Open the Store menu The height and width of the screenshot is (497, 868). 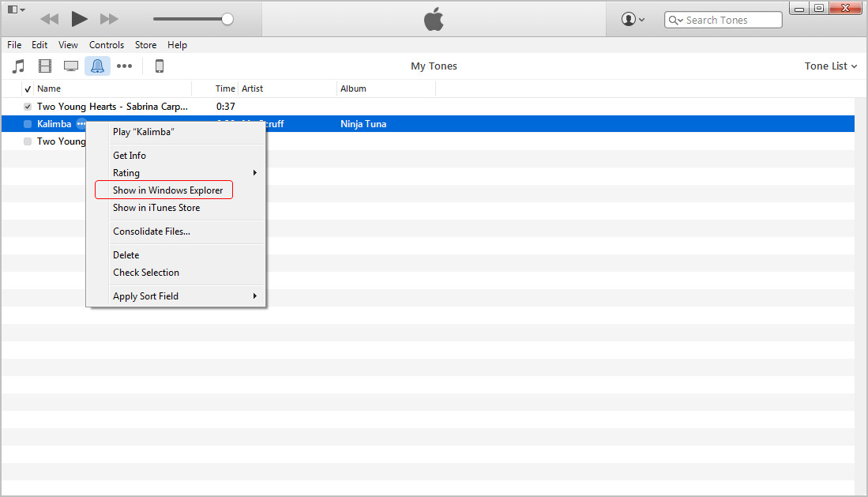pyautogui.click(x=145, y=45)
